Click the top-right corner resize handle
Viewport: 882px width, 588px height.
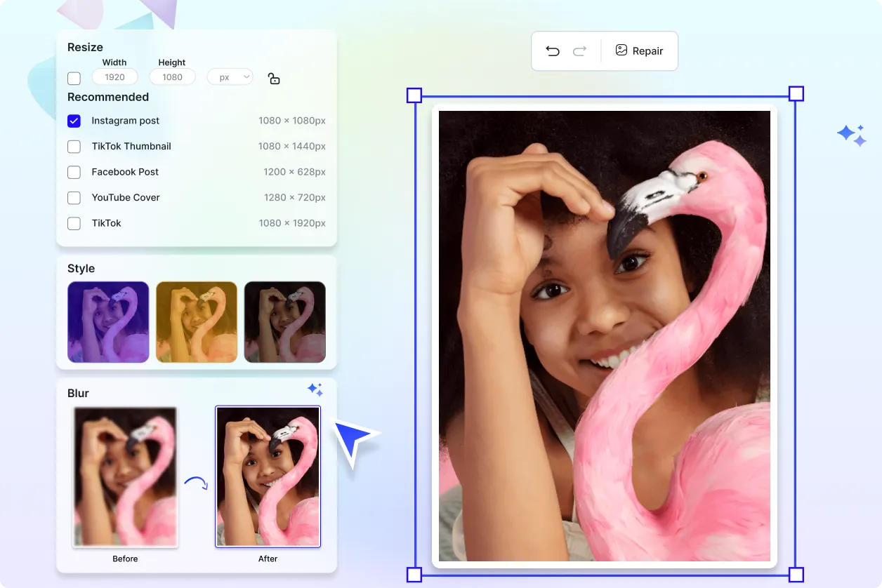(x=796, y=94)
